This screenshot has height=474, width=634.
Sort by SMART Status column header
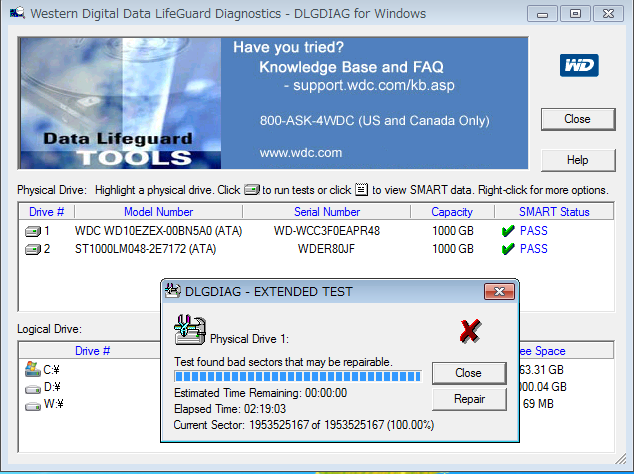pos(554,212)
